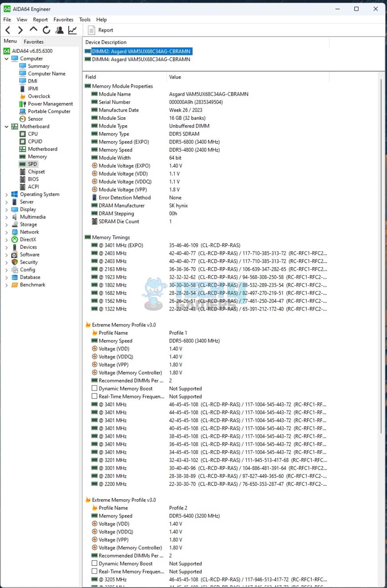The width and height of the screenshot is (387, 588).
Task: Expand the Storage node
Action: [7, 225]
